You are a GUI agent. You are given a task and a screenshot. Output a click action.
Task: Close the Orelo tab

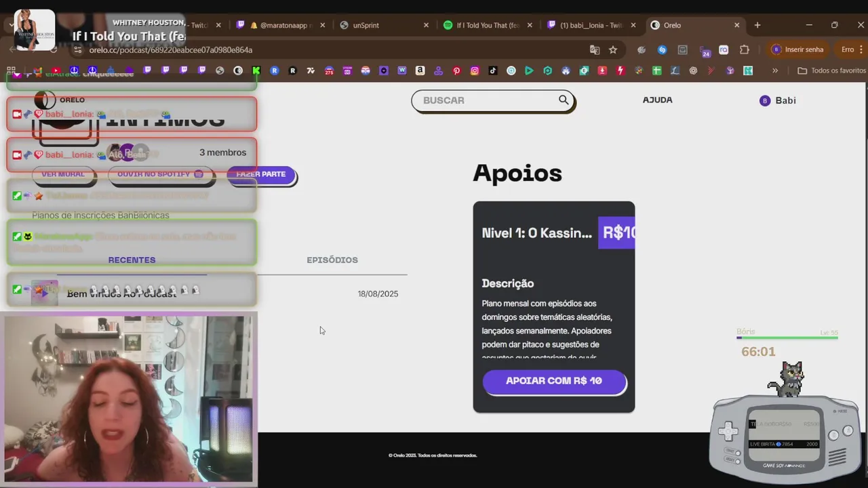[x=737, y=25]
